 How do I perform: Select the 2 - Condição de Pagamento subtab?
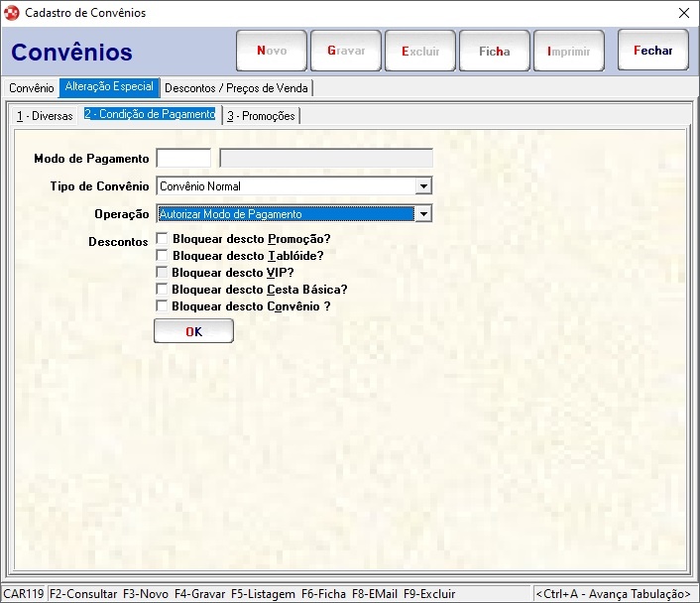[x=150, y=114]
